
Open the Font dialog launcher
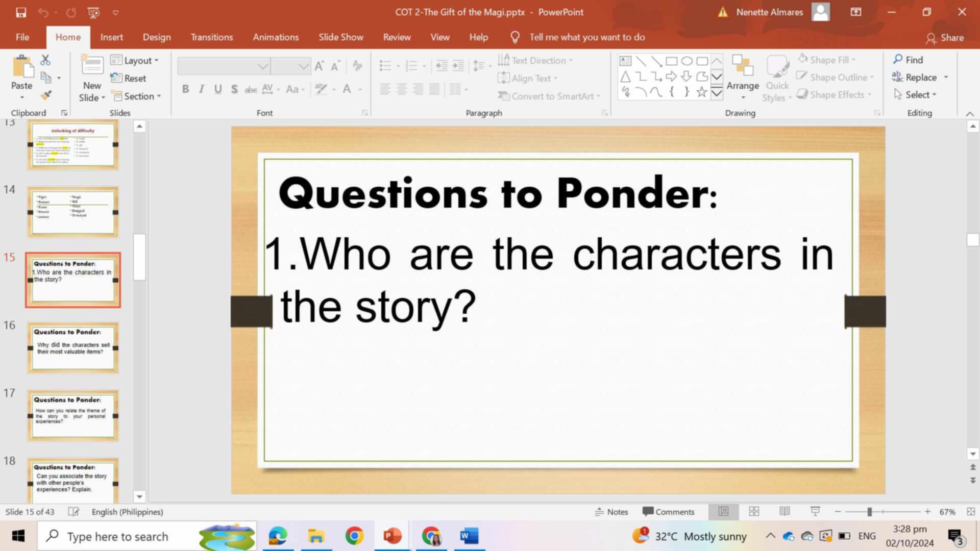364,113
